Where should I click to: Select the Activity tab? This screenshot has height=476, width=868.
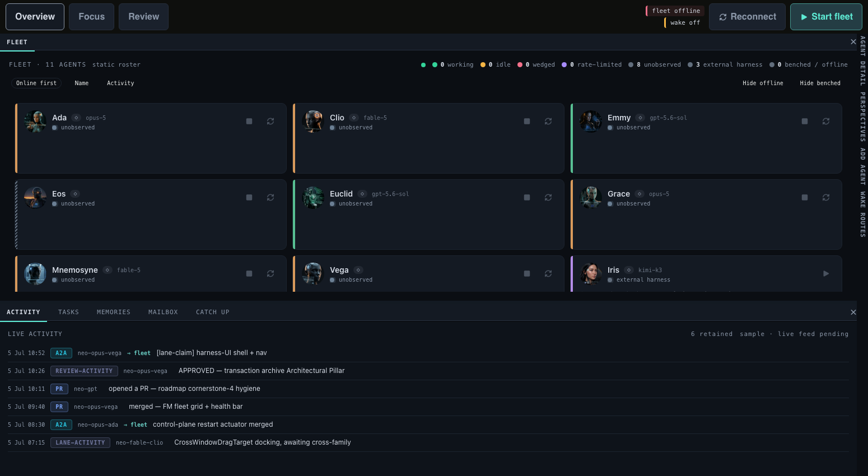(x=24, y=312)
